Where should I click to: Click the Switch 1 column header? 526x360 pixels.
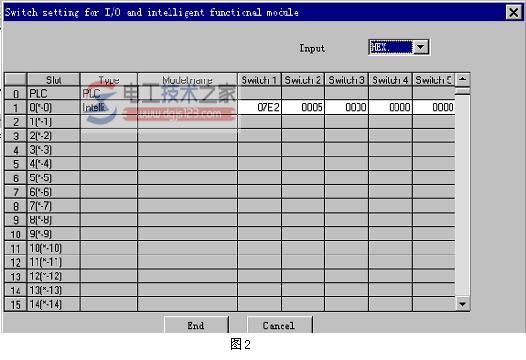pyautogui.click(x=259, y=80)
